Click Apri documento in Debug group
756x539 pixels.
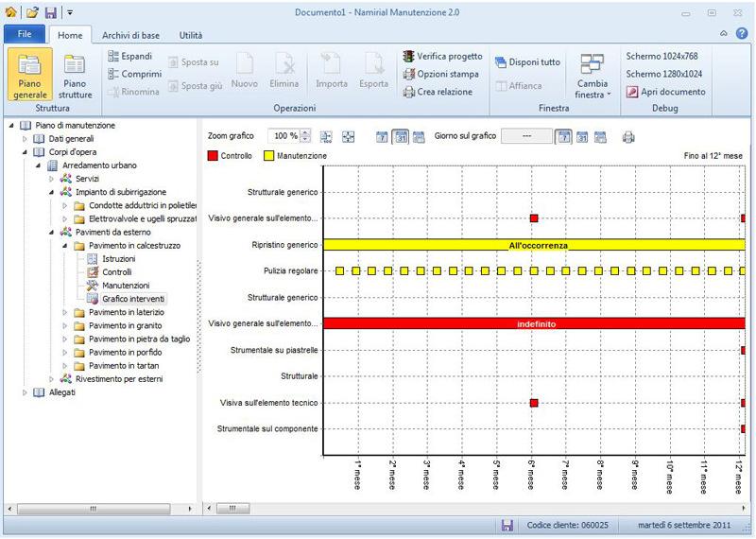[x=665, y=92]
